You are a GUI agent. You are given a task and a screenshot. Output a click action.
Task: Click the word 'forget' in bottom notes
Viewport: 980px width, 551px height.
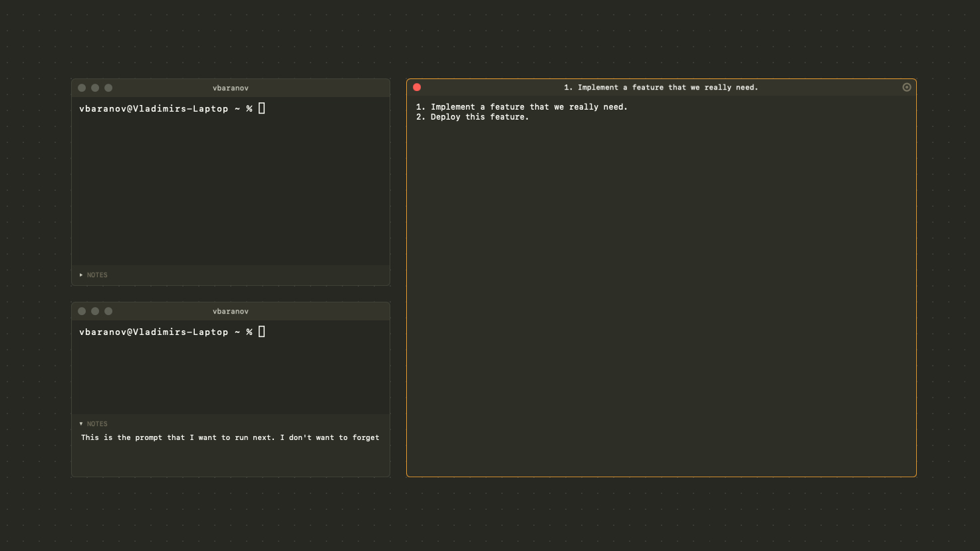click(366, 437)
